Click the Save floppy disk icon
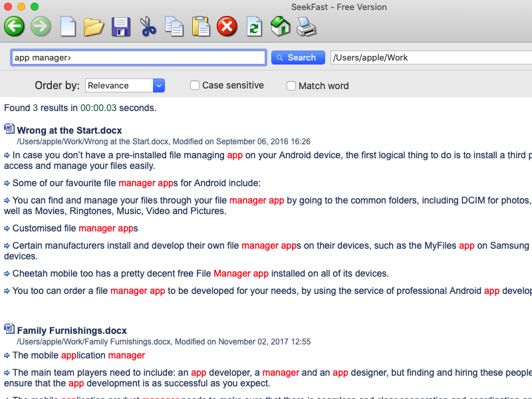This screenshot has height=399, width=532. click(121, 27)
